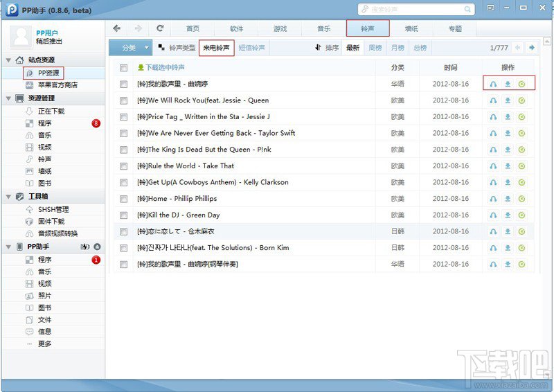Open 游戏 tab
This screenshot has width=554, height=392.
click(x=280, y=28)
